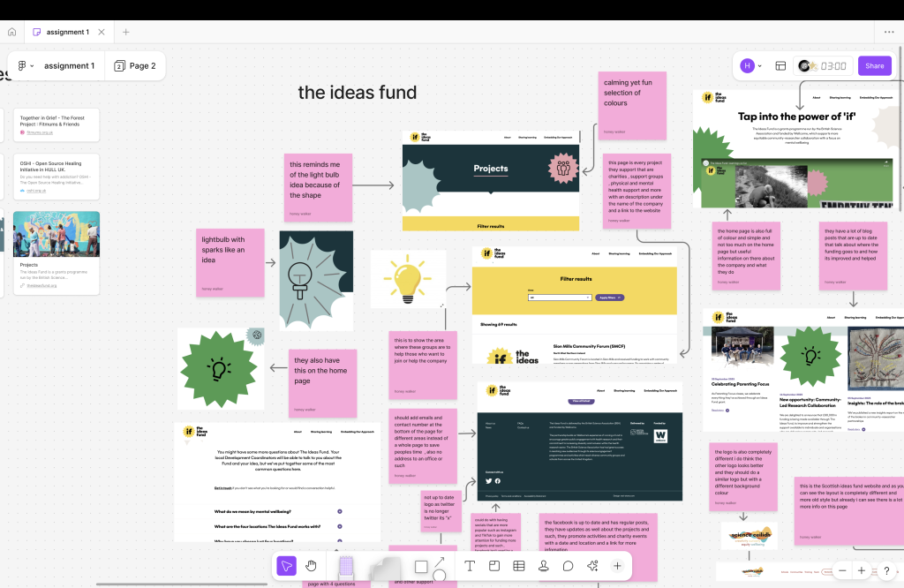This screenshot has width=904, height=588.
Task: Click the purple Share button
Action: click(874, 65)
